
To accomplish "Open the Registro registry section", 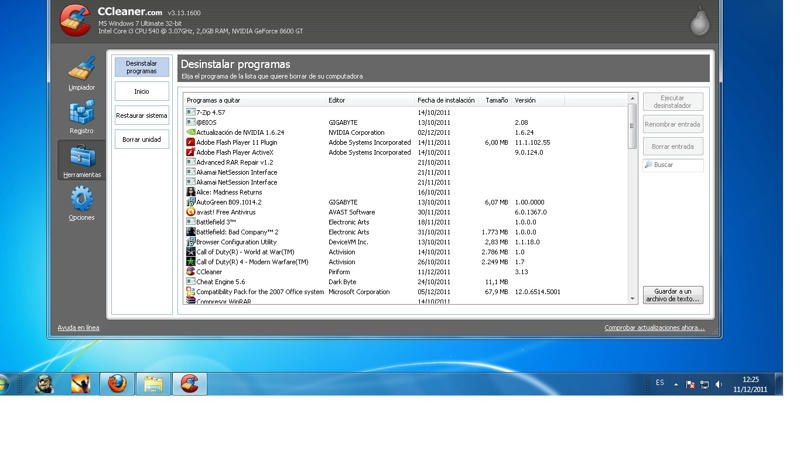I will click(x=82, y=117).
